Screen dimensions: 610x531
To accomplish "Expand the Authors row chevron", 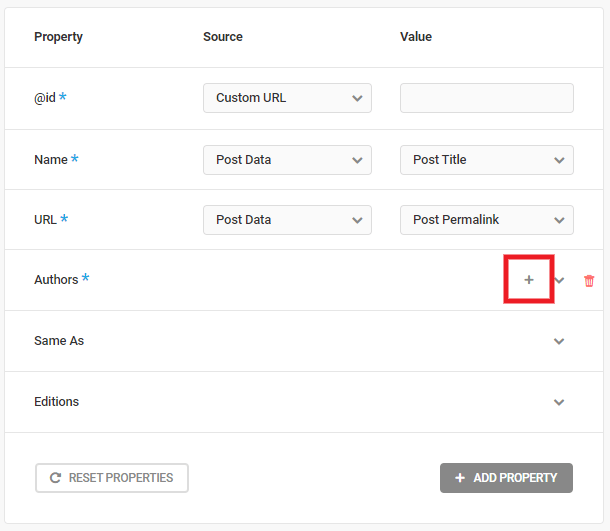I will point(559,280).
